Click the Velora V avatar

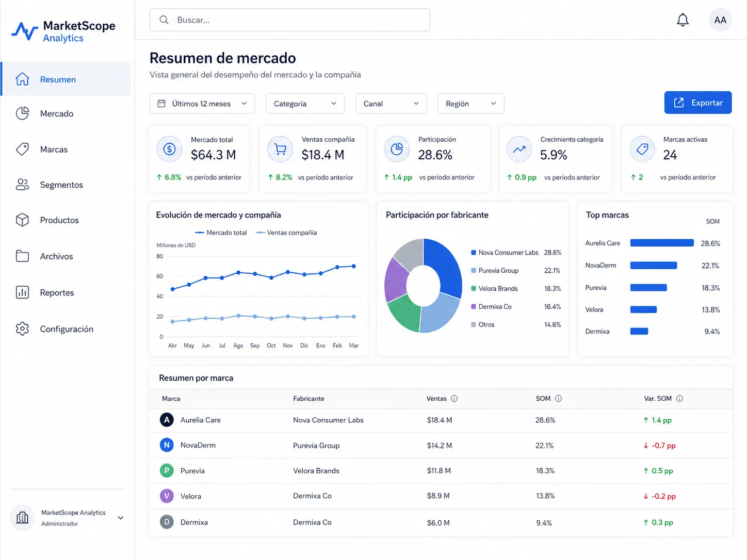(x=167, y=496)
